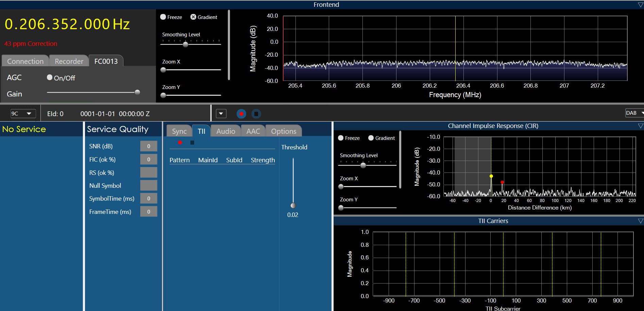Open the DAB mode dropdown
The width and height of the screenshot is (644, 311).
(x=634, y=113)
